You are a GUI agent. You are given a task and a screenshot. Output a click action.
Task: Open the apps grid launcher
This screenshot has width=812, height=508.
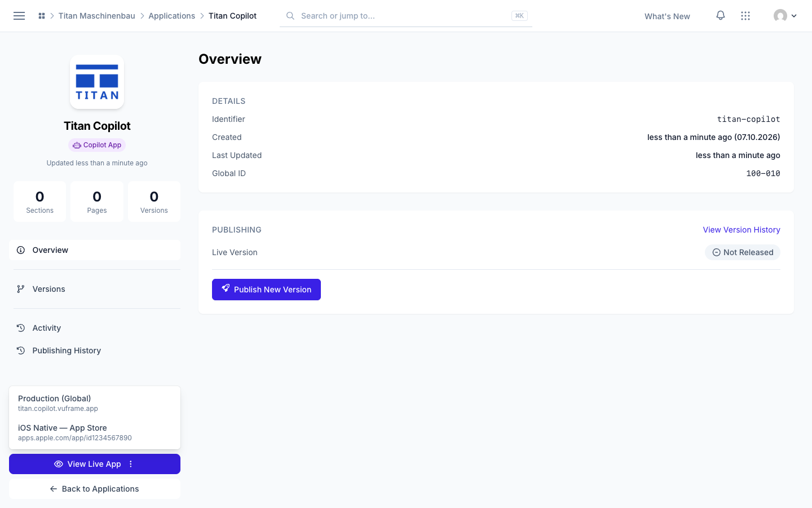point(745,16)
